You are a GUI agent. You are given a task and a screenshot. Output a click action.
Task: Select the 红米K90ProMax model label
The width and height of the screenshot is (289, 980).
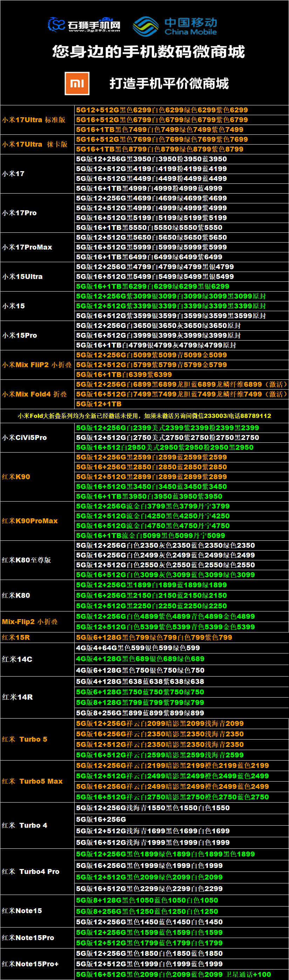[x=30, y=521]
